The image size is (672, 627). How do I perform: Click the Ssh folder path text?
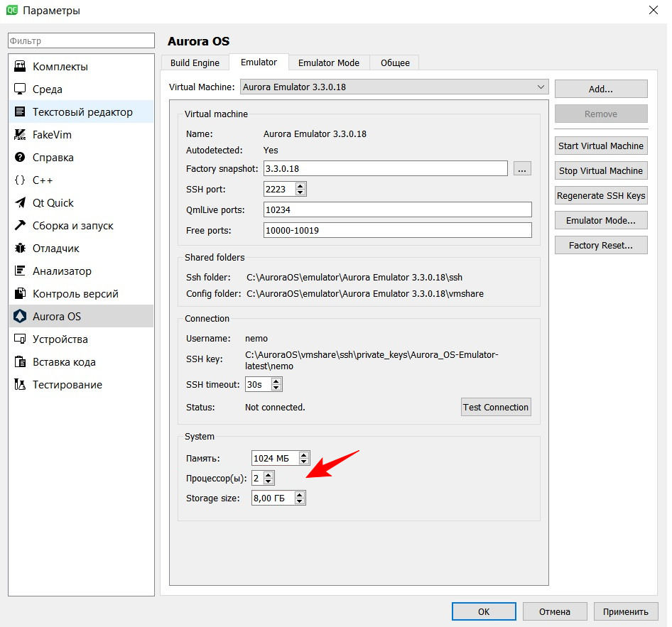[354, 277]
